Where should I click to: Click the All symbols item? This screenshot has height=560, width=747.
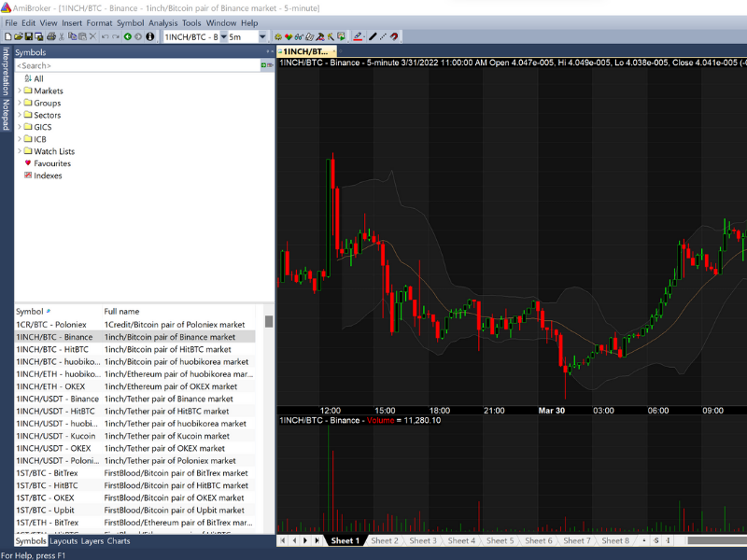pos(34,78)
